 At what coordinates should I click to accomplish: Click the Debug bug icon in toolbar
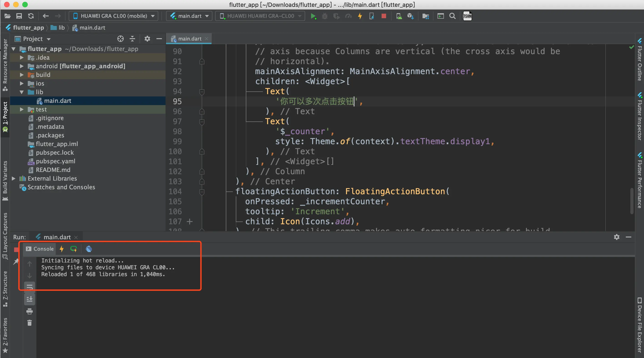[x=325, y=16]
